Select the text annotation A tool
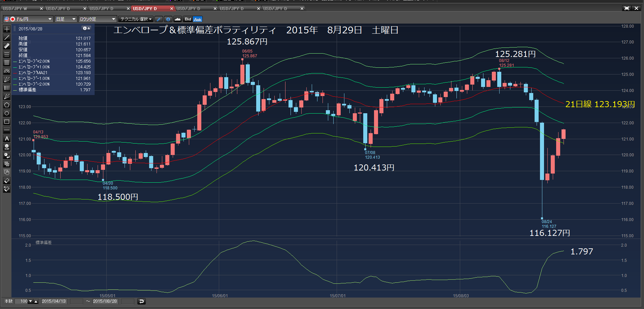 6,138
